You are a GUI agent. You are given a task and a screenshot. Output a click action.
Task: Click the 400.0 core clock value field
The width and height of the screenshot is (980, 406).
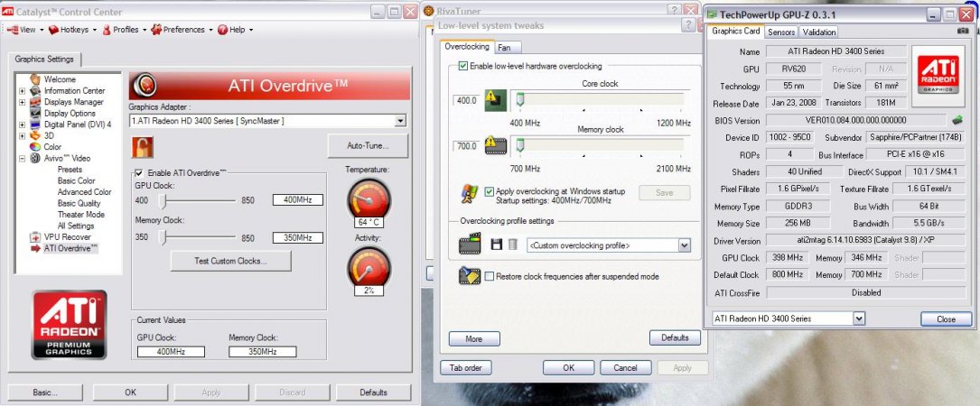coord(467,100)
